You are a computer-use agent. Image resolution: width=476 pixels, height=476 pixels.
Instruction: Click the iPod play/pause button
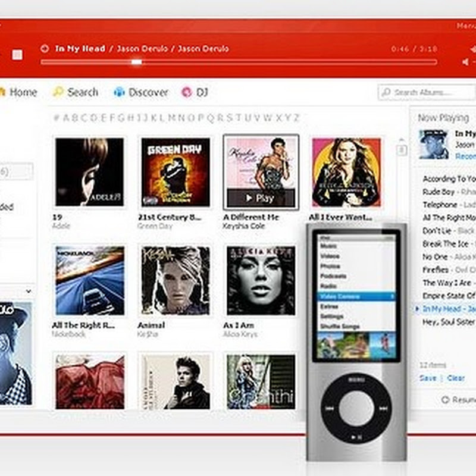point(356,437)
